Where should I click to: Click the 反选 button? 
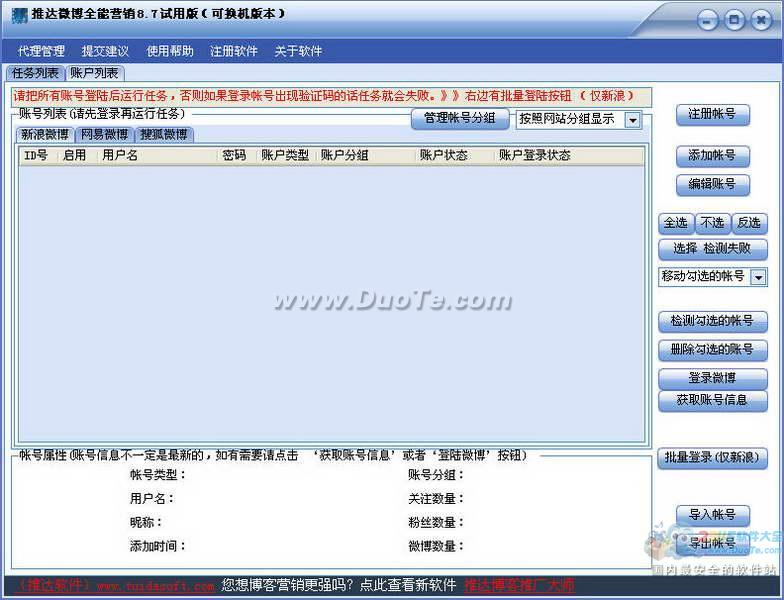[x=749, y=223]
